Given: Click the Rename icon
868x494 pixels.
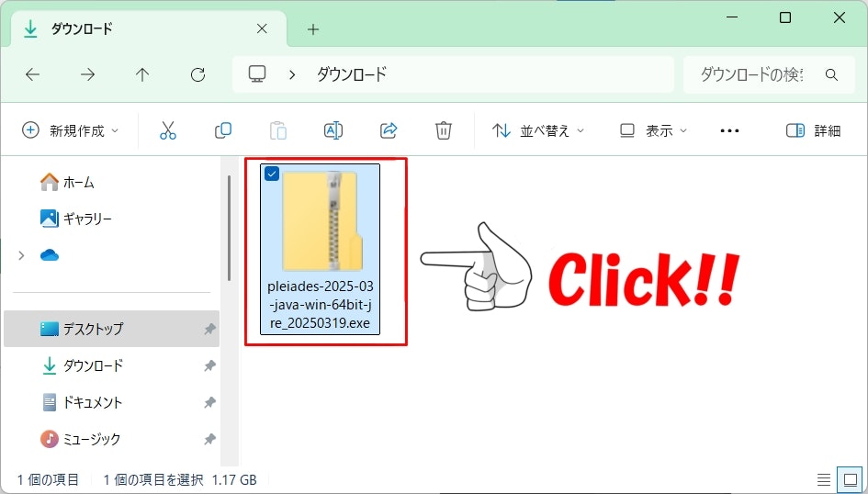Looking at the screenshot, I should coord(333,130).
